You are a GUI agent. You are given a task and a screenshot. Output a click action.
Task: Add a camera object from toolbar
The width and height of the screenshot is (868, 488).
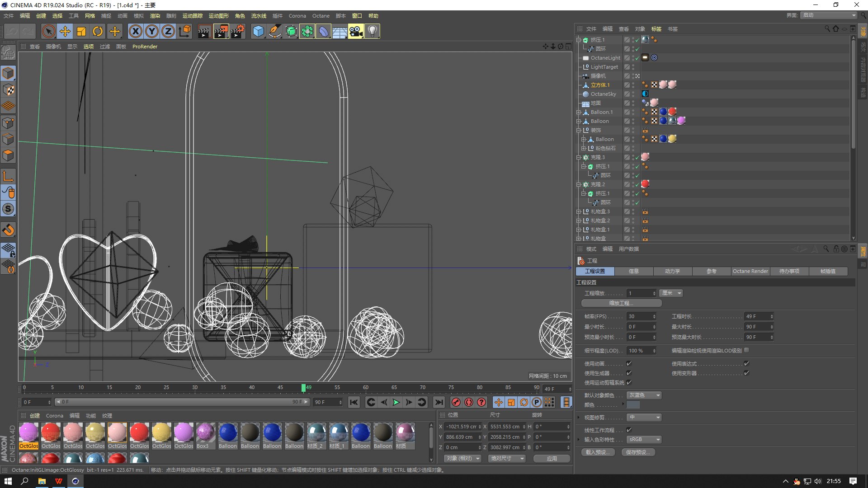[356, 31]
